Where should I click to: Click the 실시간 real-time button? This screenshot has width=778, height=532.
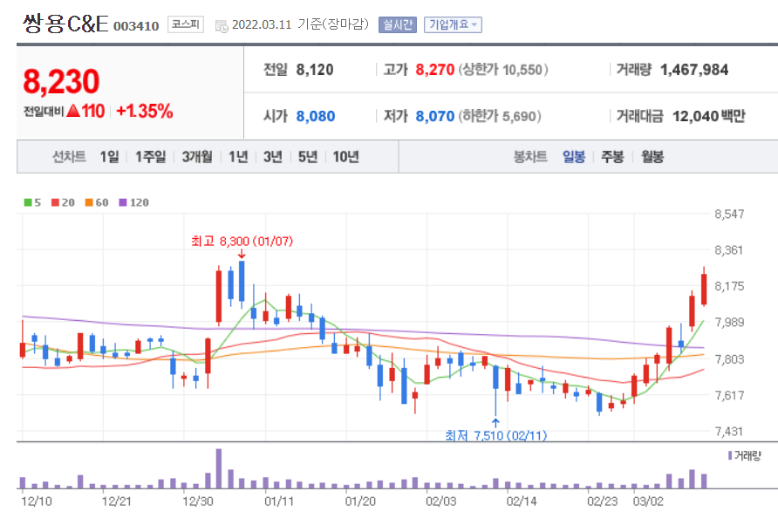point(398,24)
